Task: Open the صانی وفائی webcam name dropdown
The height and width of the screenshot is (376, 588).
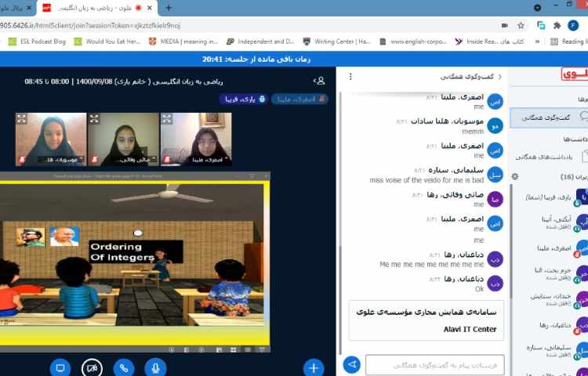Action: click(x=137, y=160)
